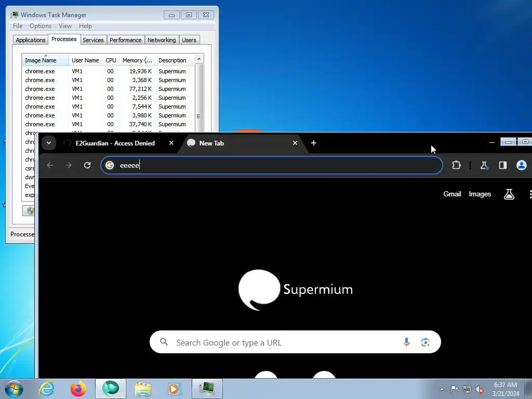Select Processes tab in Task Manager
This screenshot has width=532, height=399.
64,39
